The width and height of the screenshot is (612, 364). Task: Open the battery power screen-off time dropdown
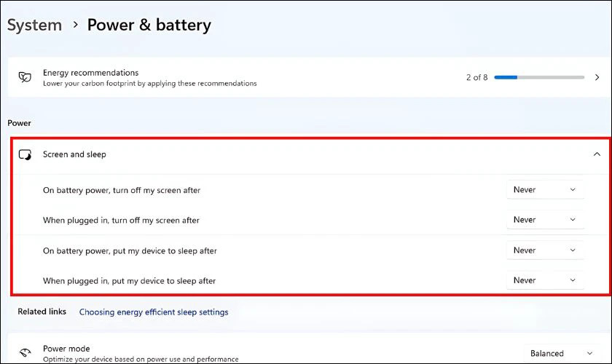(x=545, y=190)
